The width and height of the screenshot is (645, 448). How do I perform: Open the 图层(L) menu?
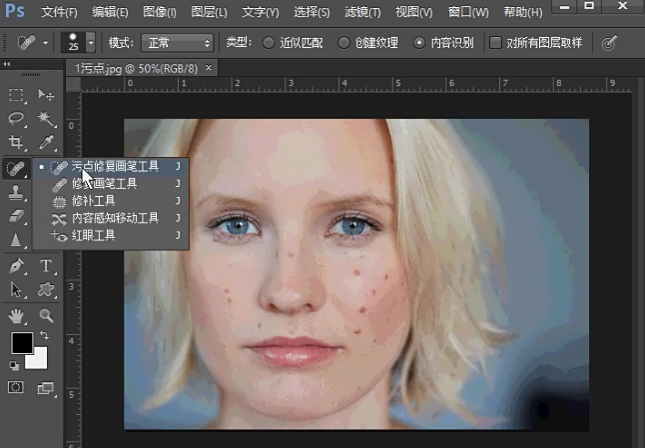point(209,12)
